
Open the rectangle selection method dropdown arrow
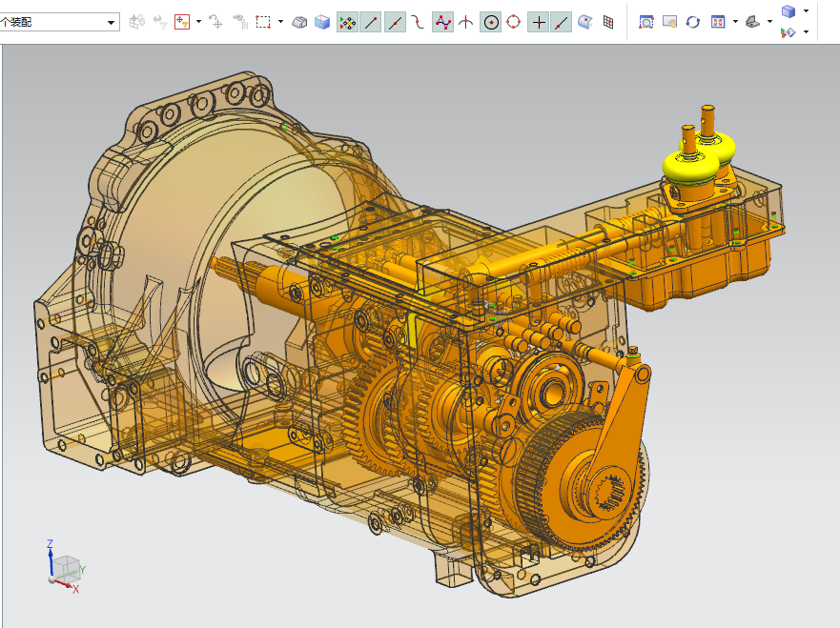tap(280, 22)
